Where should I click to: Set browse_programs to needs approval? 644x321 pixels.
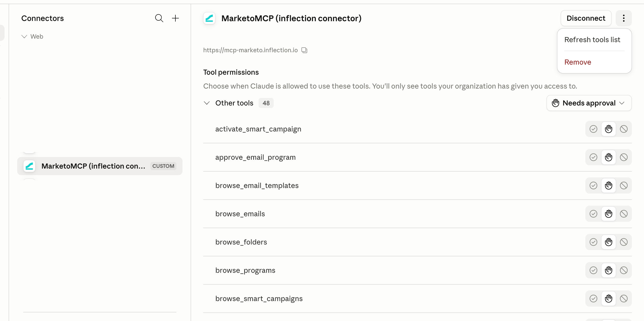pos(608,270)
